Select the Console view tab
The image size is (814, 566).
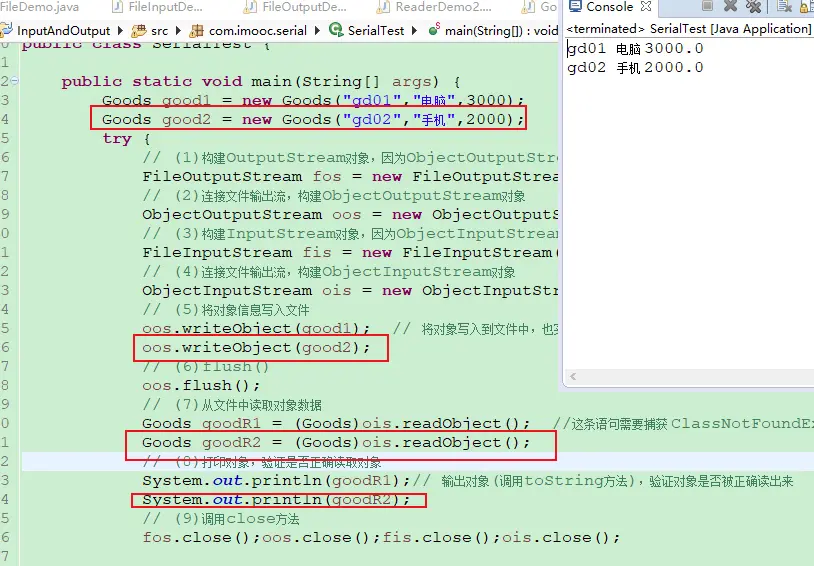pyautogui.click(x=609, y=7)
